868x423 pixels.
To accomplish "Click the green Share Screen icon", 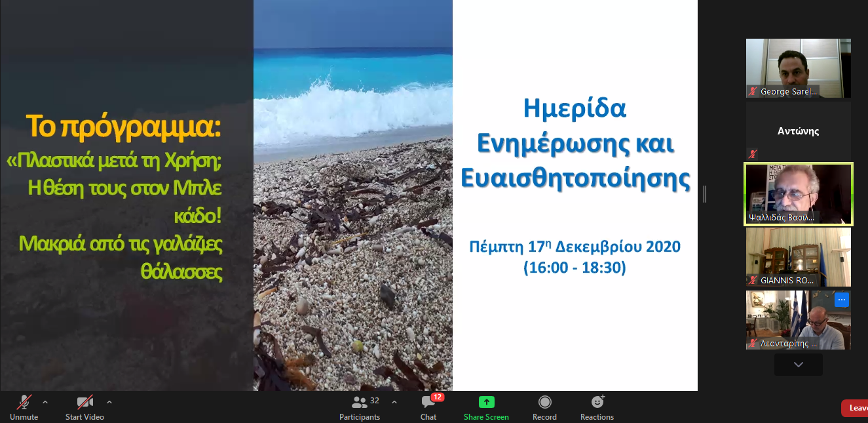I will coord(486,402).
